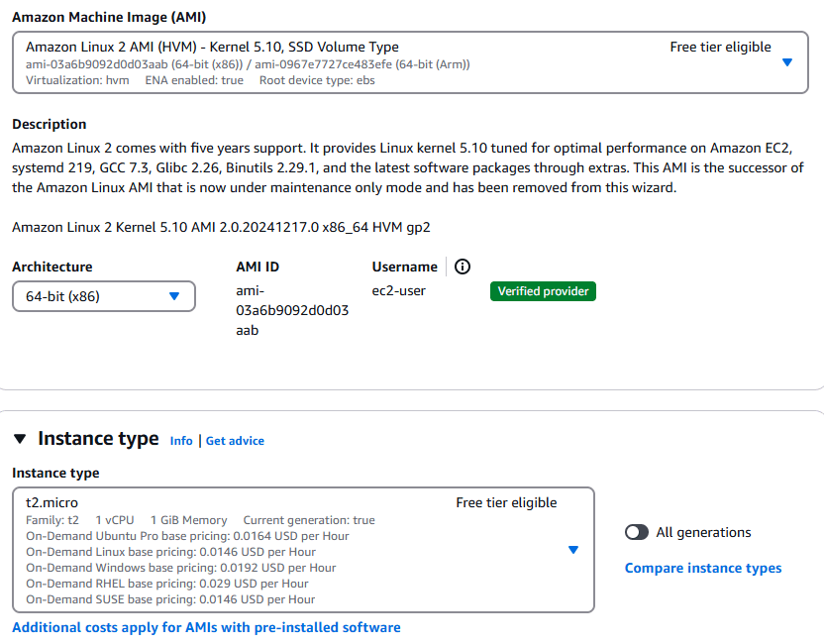Image resolution: width=824 pixels, height=644 pixels.
Task: Click the blue dropdown arrow on the AMI box
Action: tap(787, 61)
